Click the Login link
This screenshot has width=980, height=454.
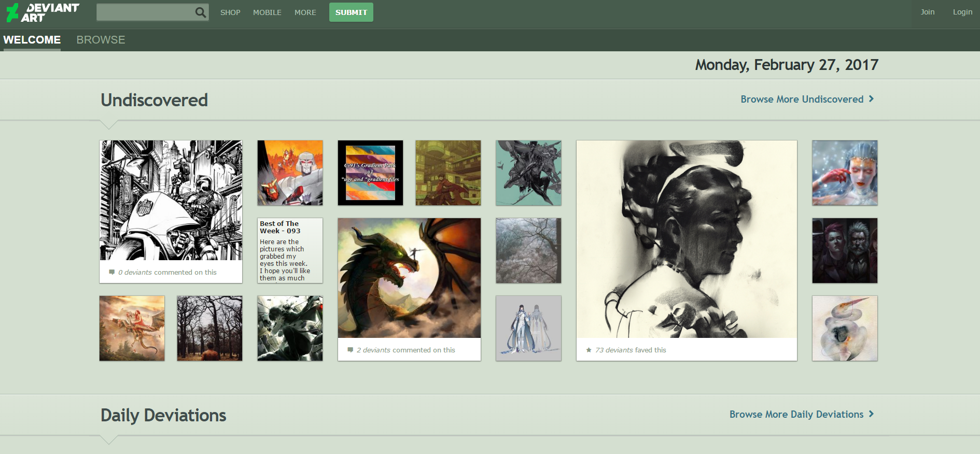point(962,12)
